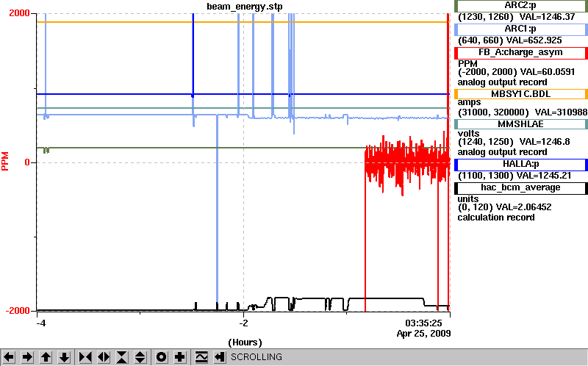Click the 'volts' units text under MMSHLAE
The height and width of the screenshot is (366, 588).
click(468, 134)
